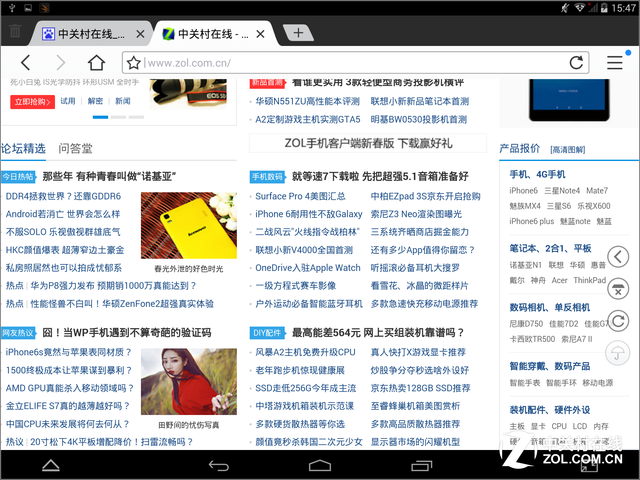
Task: Open Surface Pro 4美图汇总 link
Action: click(x=300, y=196)
